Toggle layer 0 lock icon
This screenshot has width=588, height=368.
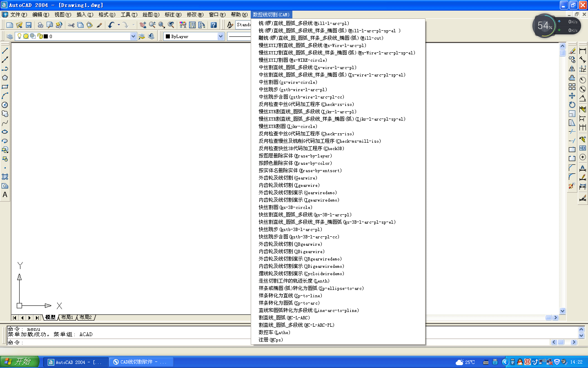[x=40, y=36]
